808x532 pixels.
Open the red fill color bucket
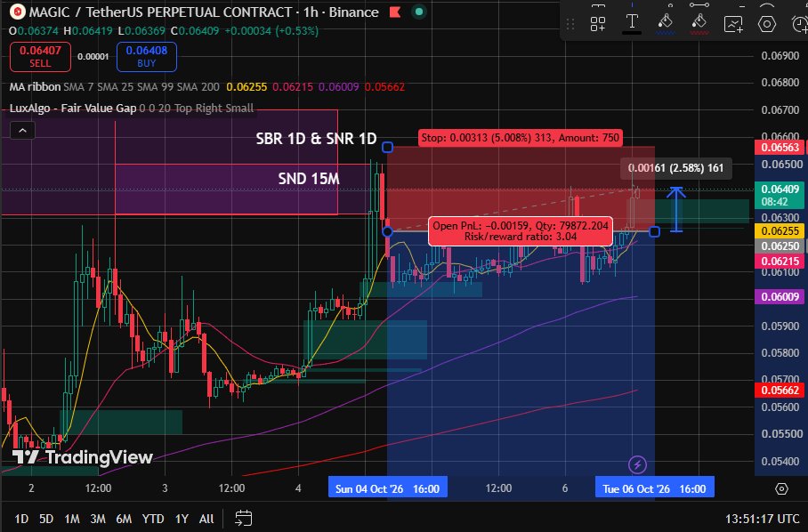(699, 23)
